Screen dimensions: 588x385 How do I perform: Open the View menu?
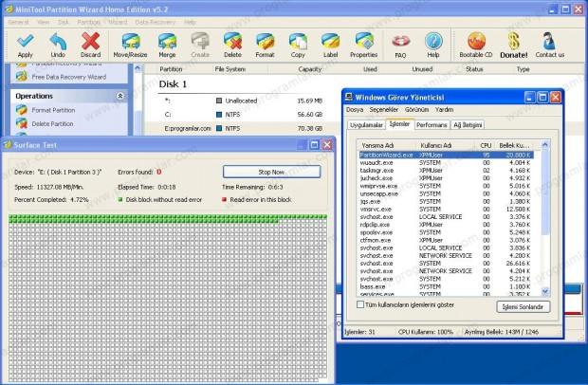[x=43, y=22]
